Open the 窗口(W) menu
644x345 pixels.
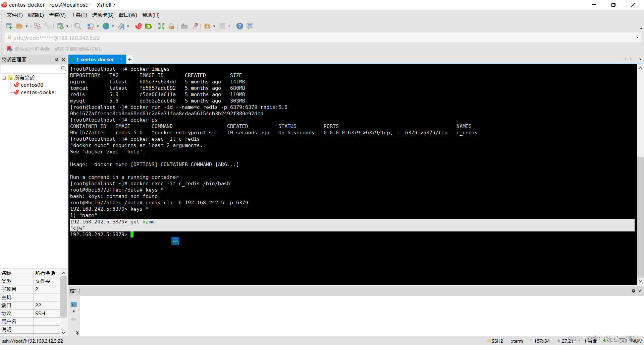pos(128,15)
